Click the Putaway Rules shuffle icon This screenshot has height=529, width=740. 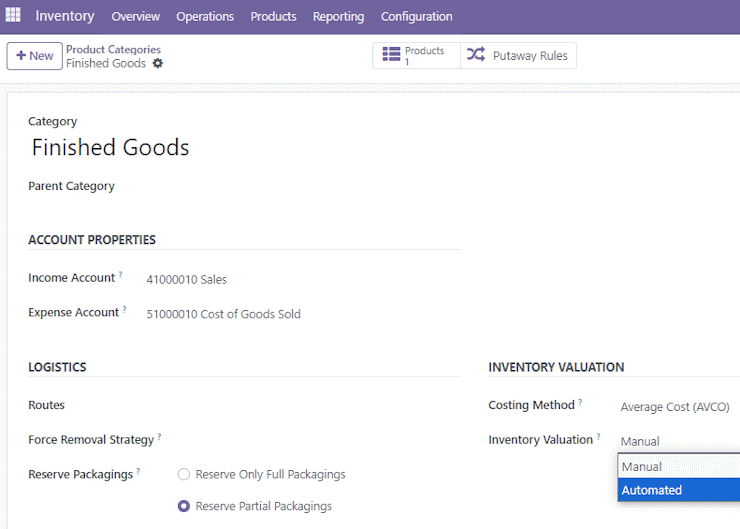(476, 54)
